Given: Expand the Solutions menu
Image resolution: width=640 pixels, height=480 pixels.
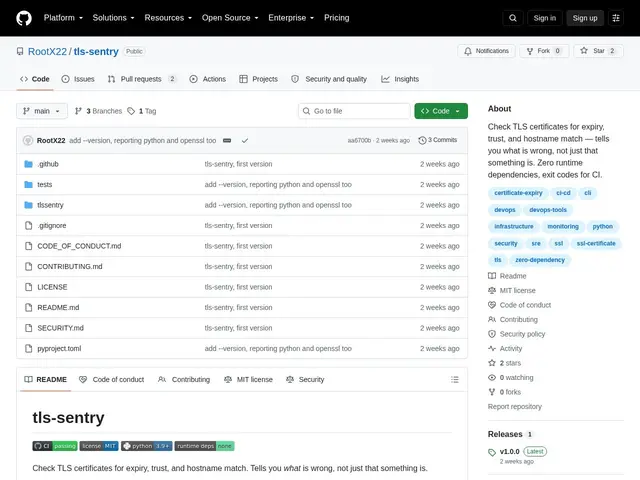Looking at the screenshot, I should pyautogui.click(x=113, y=18).
